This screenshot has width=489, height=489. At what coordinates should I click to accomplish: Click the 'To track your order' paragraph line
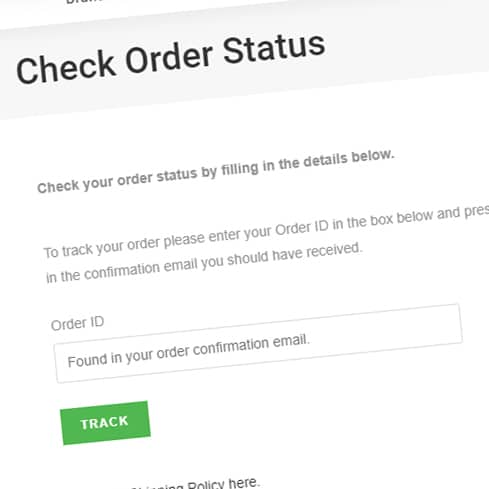click(266, 232)
